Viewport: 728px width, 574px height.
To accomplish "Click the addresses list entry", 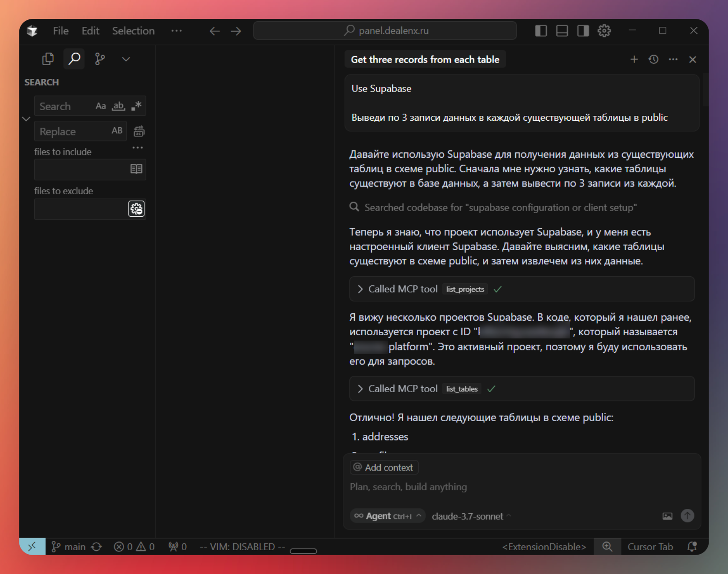I will (x=385, y=437).
